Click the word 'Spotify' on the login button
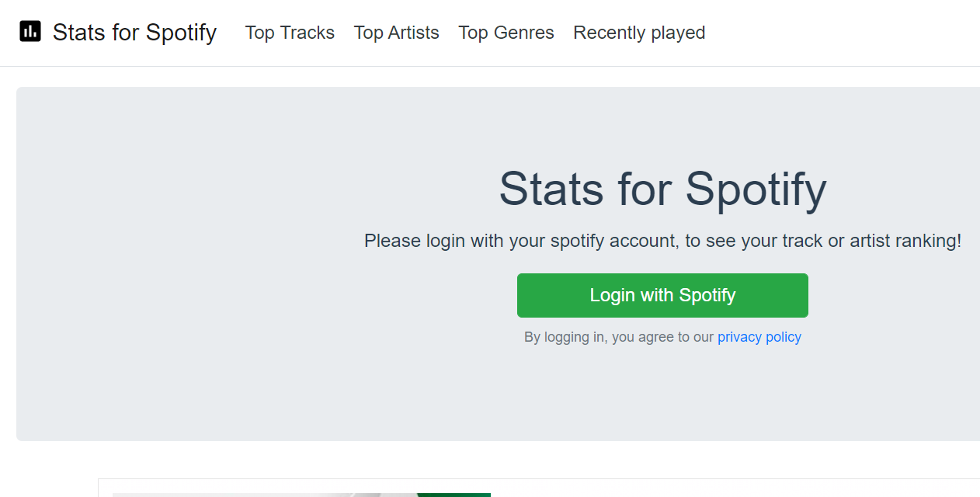Screen dimensions: 980x497 [x=707, y=295]
